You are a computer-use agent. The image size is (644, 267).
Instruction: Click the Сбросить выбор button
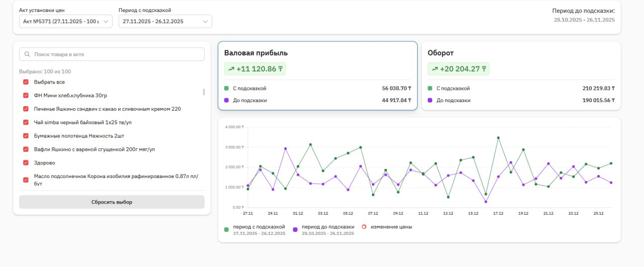(112, 202)
